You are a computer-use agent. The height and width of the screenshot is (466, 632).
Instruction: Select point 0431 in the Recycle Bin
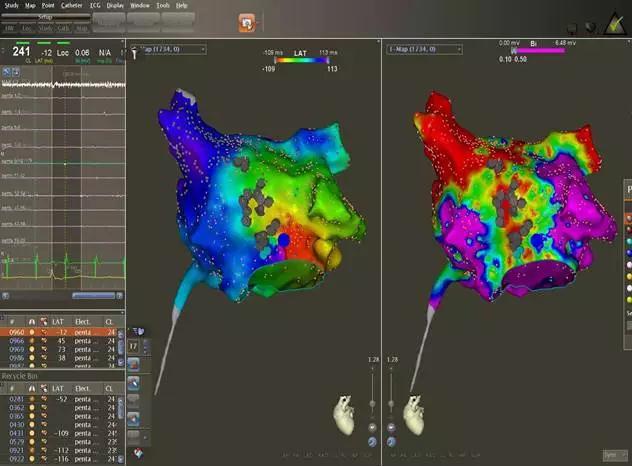[x=58, y=433]
